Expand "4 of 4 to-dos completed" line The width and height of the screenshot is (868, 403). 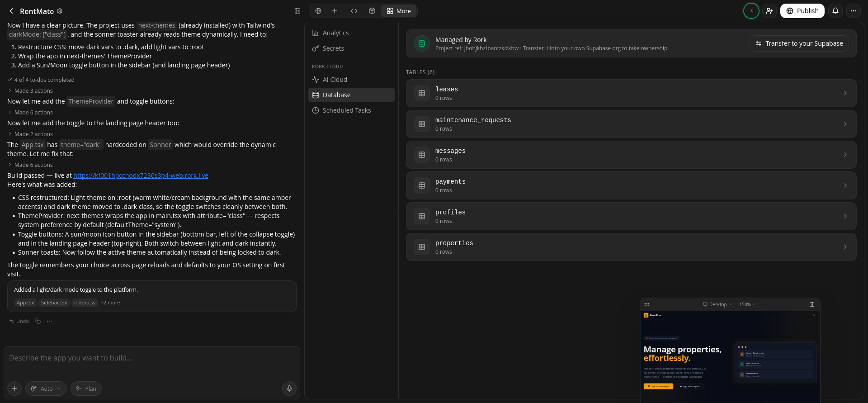coord(41,80)
